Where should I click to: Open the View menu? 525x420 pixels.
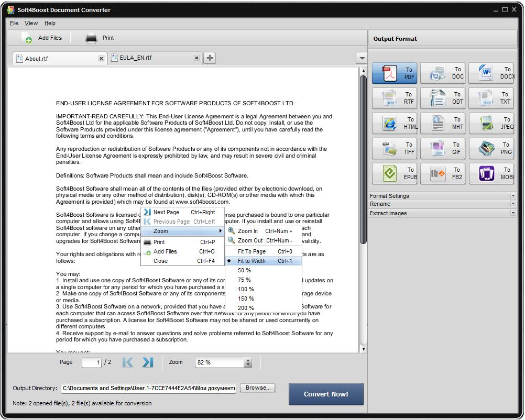tap(31, 23)
